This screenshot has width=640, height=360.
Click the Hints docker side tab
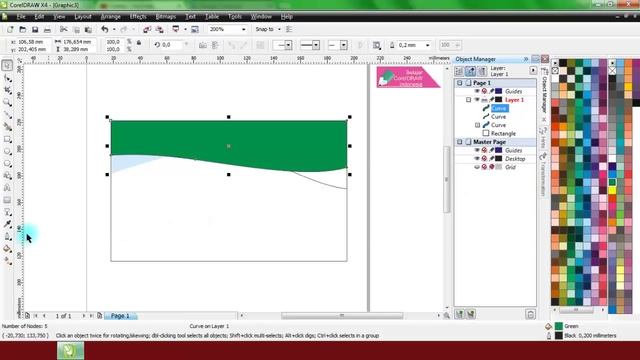[x=543, y=139]
